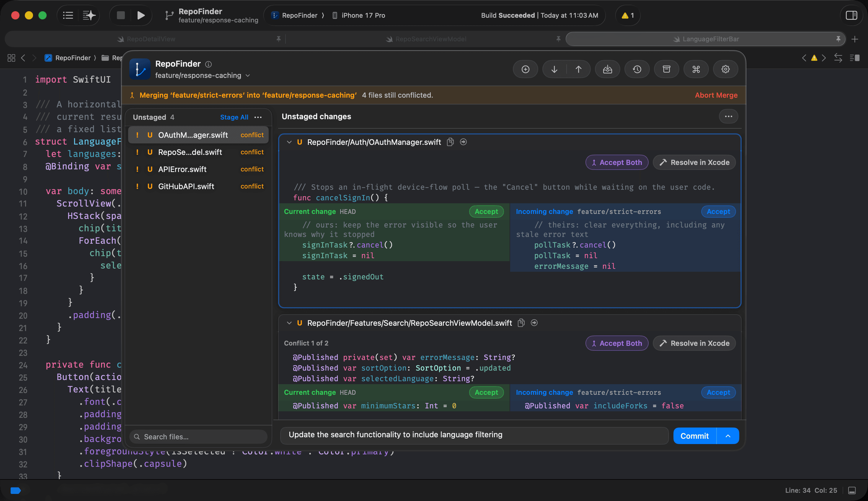Accept the minimumStars HEAD change
The width and height of the screenshot is (868, 501).
[486, 392]
